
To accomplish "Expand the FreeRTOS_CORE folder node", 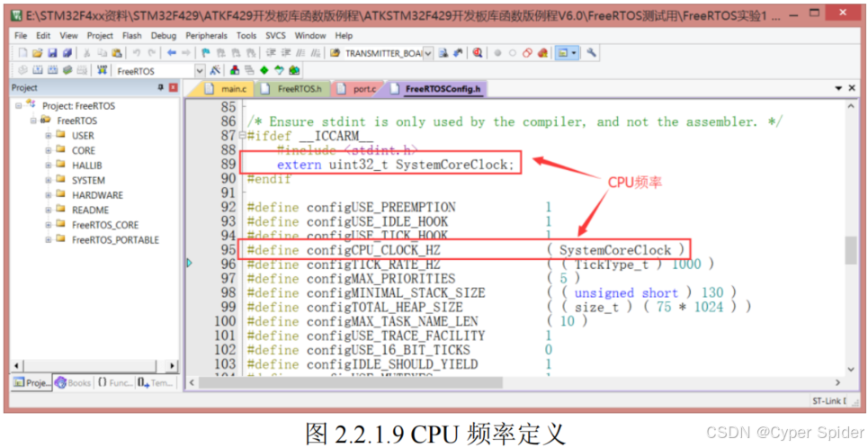I will click(x=49, y=225).
